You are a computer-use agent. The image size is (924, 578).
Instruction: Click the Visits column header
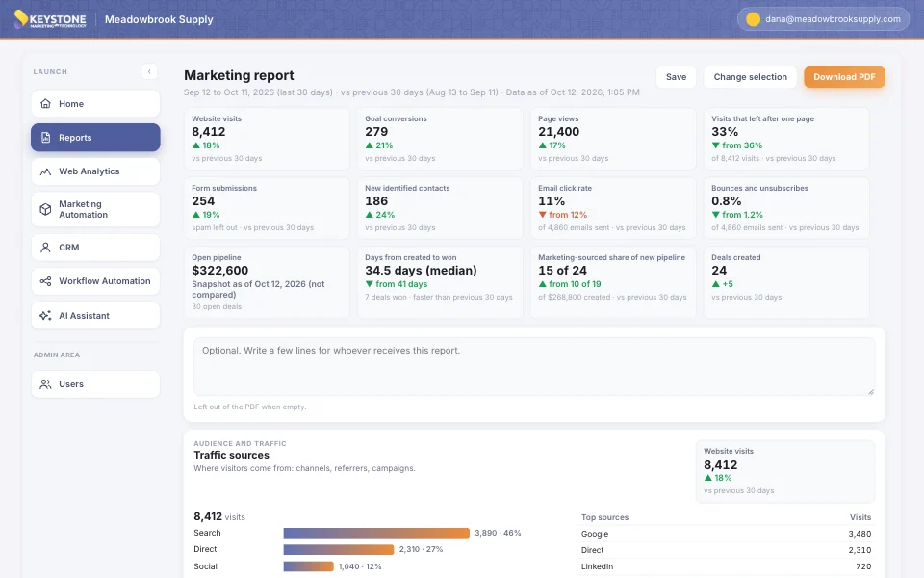tap(860, 517)
